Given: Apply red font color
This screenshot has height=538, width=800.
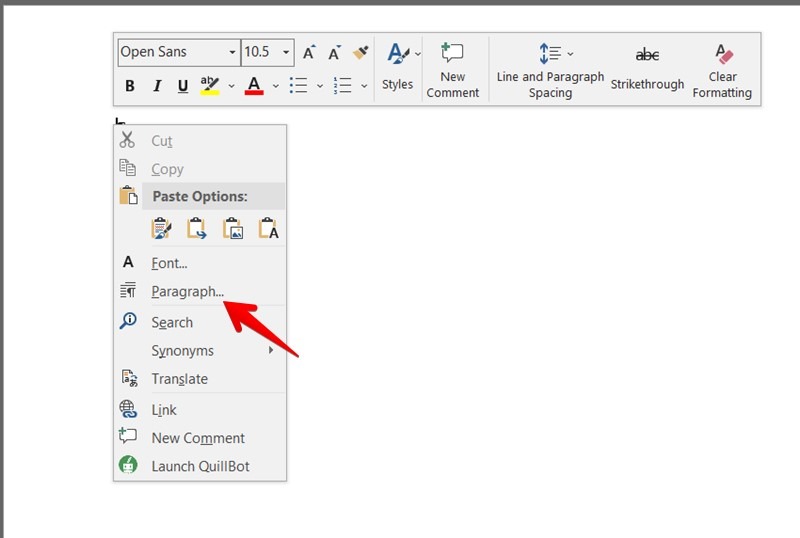Looking at the screenshot, I should point(254,86).
